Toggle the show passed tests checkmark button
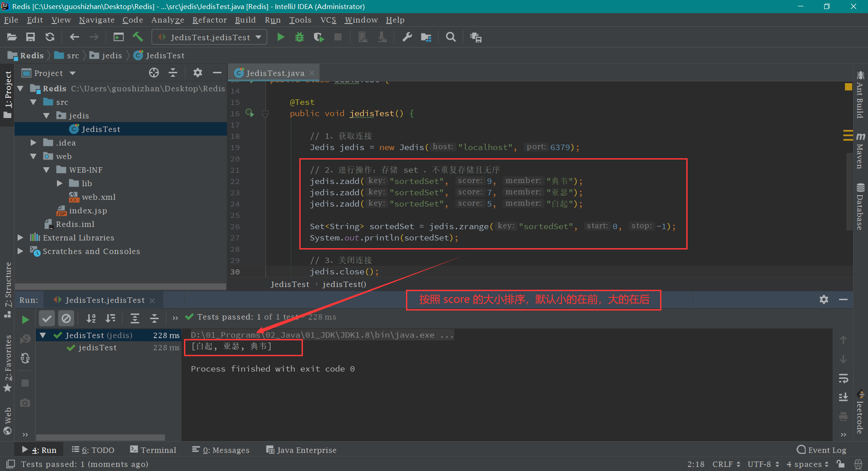868x471 pixels. pos(47,318)
